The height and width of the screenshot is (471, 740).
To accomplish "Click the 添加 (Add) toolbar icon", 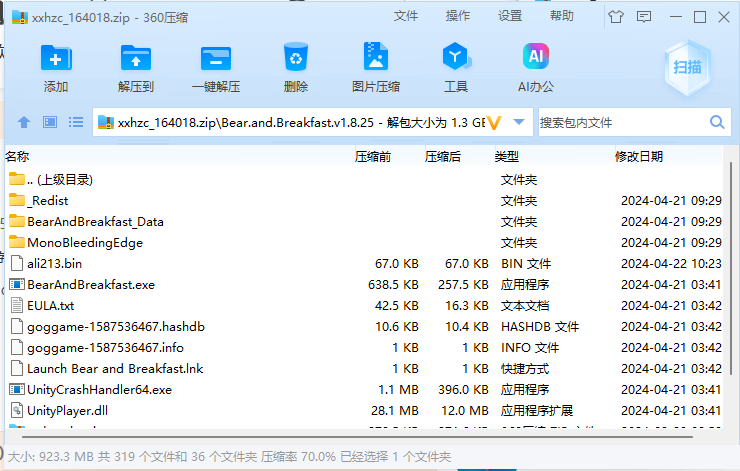I will (56, 58).
